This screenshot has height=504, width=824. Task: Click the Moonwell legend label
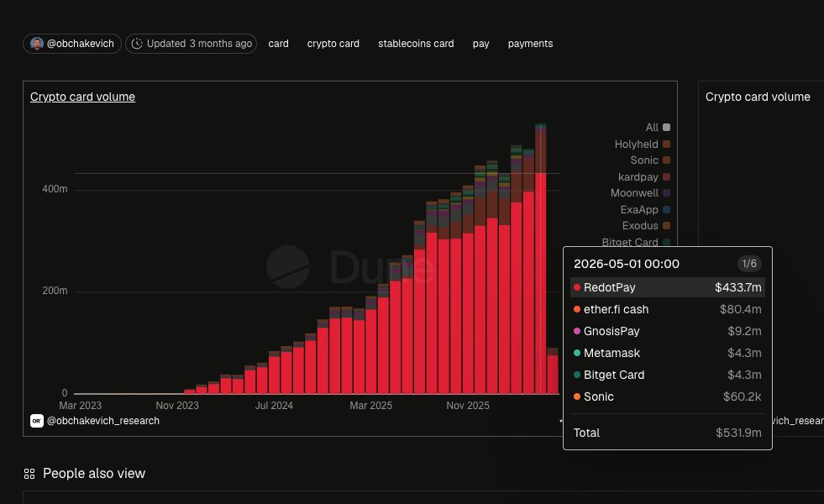634,193
